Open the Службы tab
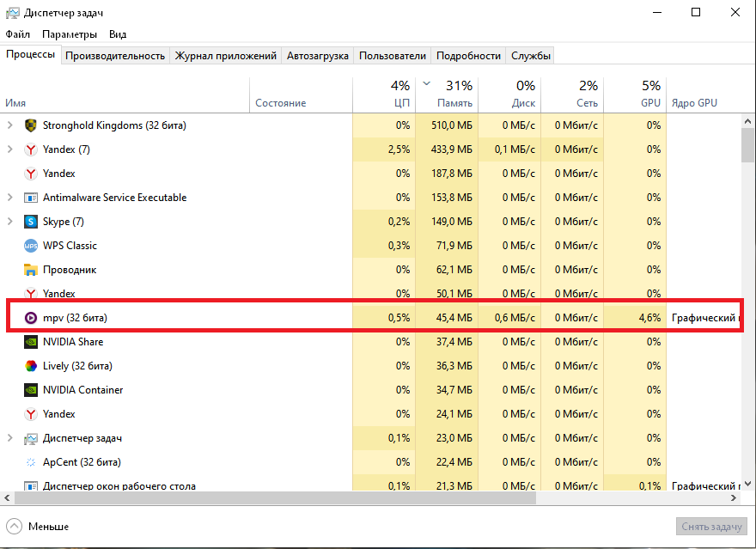 530,56
